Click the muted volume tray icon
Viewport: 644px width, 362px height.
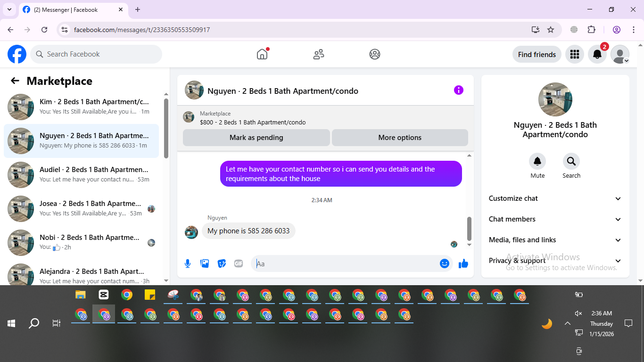(578, 313)
